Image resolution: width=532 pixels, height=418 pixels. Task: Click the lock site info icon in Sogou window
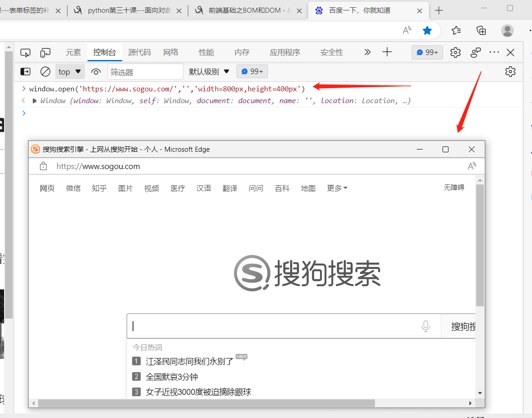click(x=43, y=166)
